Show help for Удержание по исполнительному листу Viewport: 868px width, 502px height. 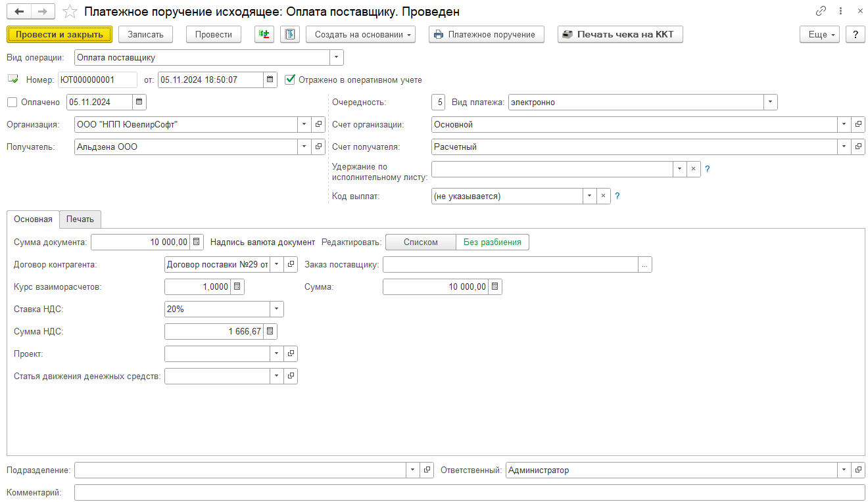pyautogui.click(x=708, y=170)
